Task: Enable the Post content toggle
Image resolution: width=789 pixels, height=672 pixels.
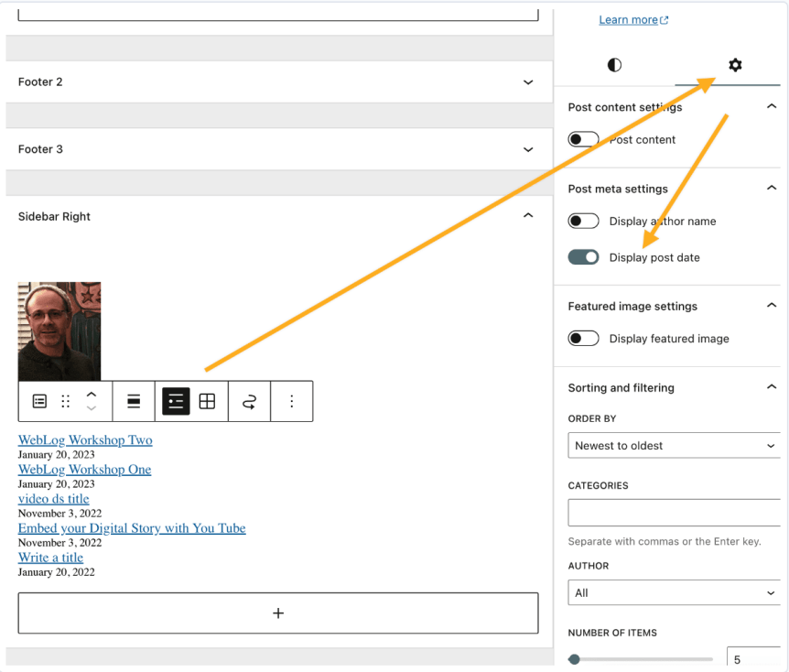Action: coord(583,139)
